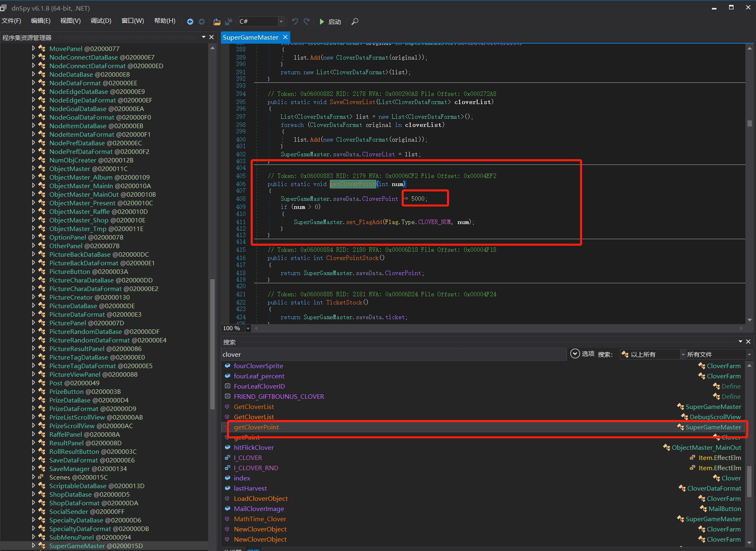Click the search results vertical scrollbar thumb

click(749, 481)
